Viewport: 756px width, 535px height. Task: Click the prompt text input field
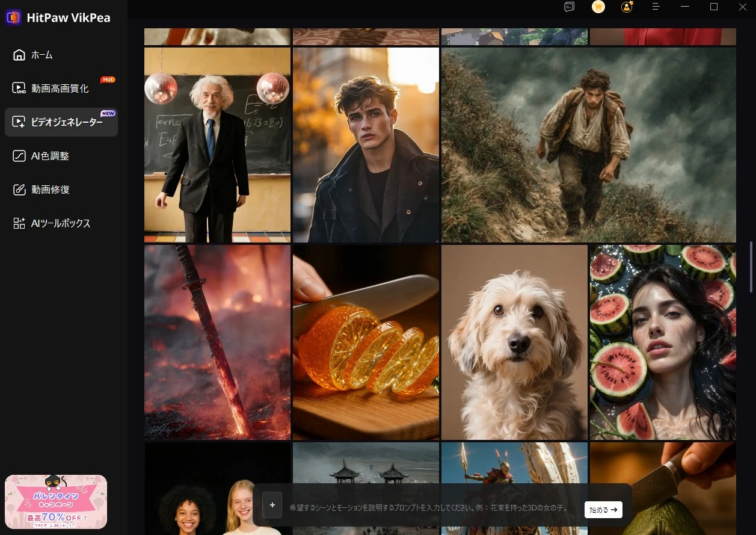[428, 508]
